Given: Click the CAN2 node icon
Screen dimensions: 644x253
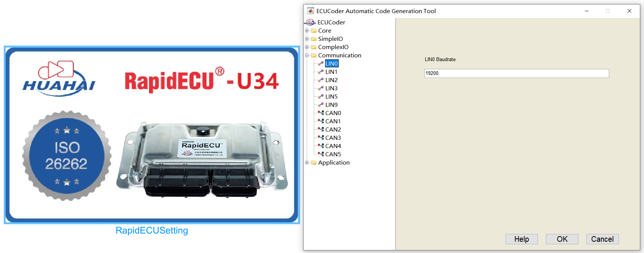Looking at the screenshot, I should point(321,129).
